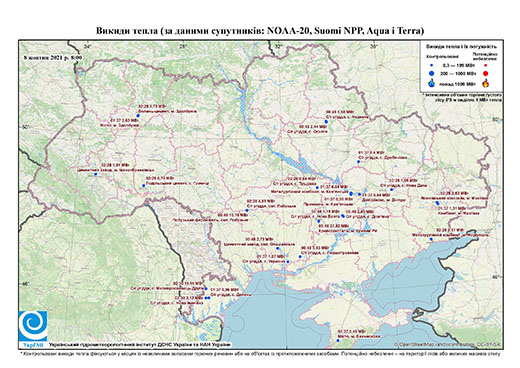Click the date stamp '8 жовтня 2021 р. 8:00'

(53, 57)
